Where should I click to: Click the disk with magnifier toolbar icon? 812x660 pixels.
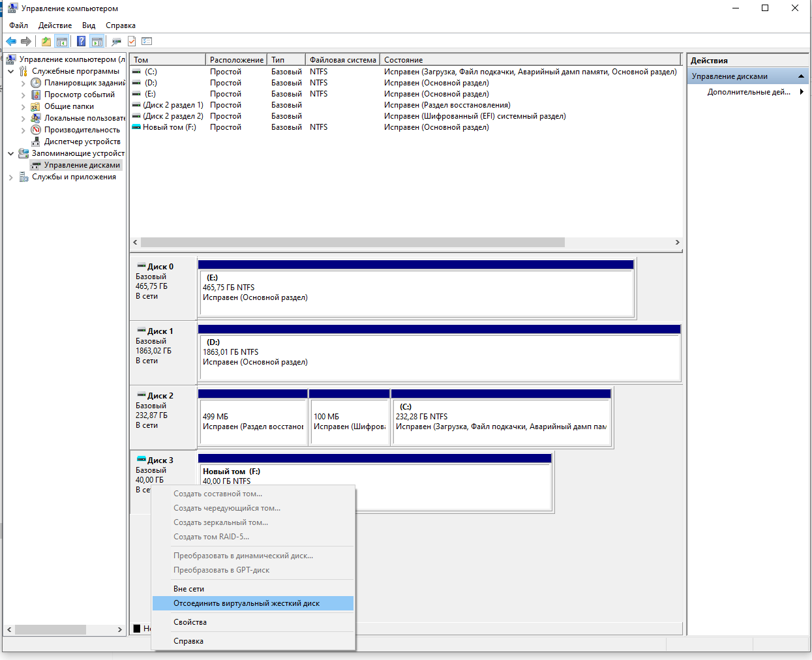click(x=116, y=41)
